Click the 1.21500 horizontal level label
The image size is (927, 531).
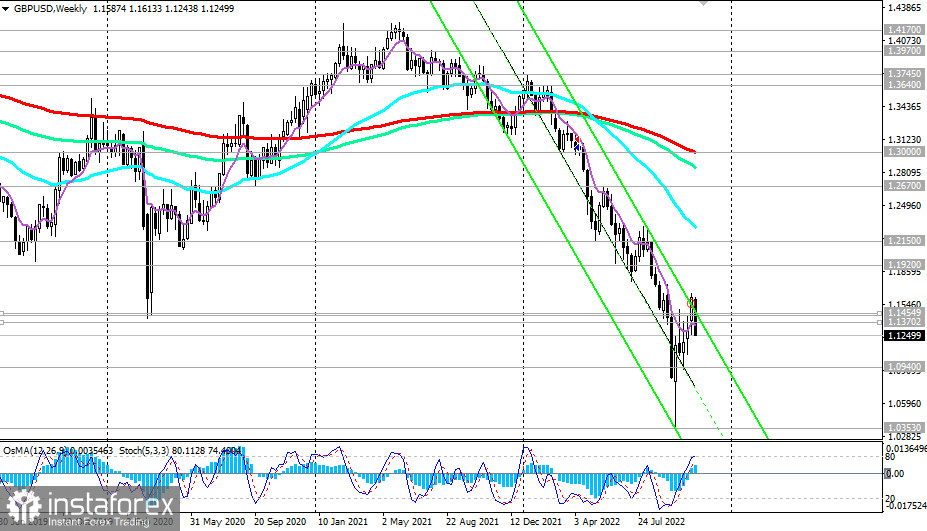pyautogui.click(x=903, y=241)
